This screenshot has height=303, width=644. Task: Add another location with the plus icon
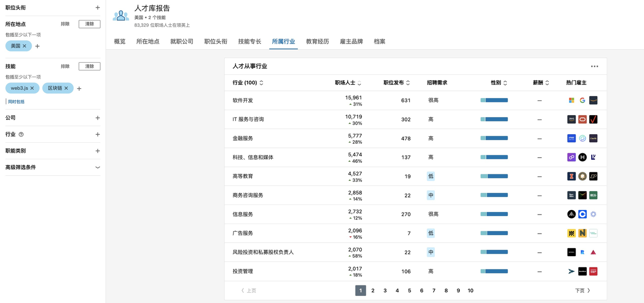(x=37, y=46)
